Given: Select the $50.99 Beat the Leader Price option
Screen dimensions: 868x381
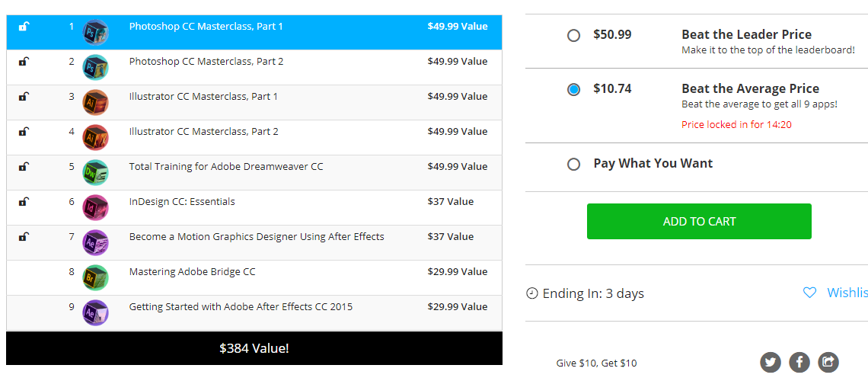Looking at the screenshot, I should click(x=574, y=35).
